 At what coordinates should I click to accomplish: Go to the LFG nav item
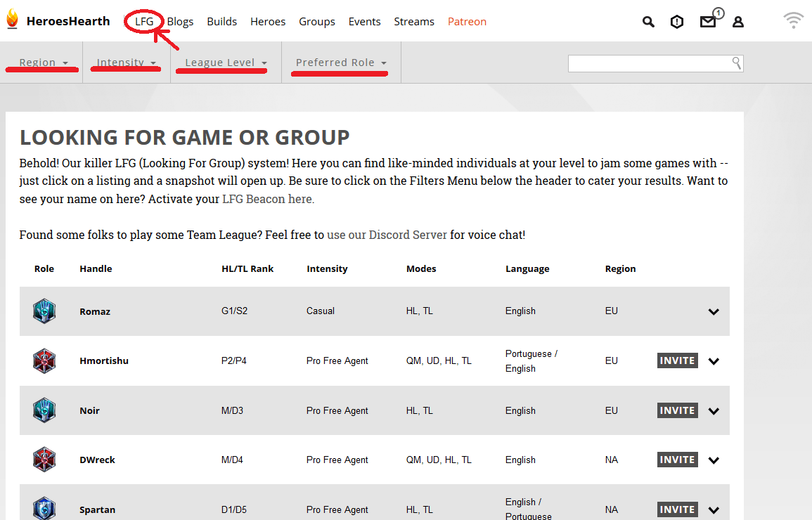point(144,22)
